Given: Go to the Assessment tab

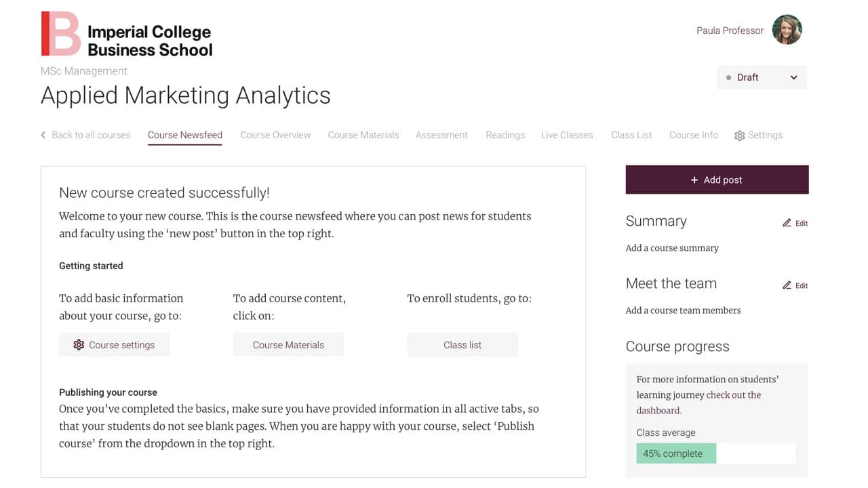Looking at the screenshot, I should (441, 135).
